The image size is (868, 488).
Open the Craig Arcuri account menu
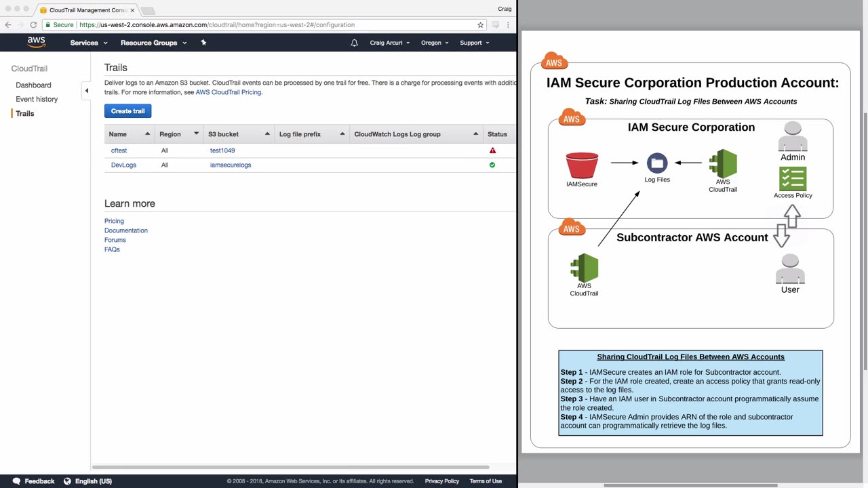coord(390,43)
